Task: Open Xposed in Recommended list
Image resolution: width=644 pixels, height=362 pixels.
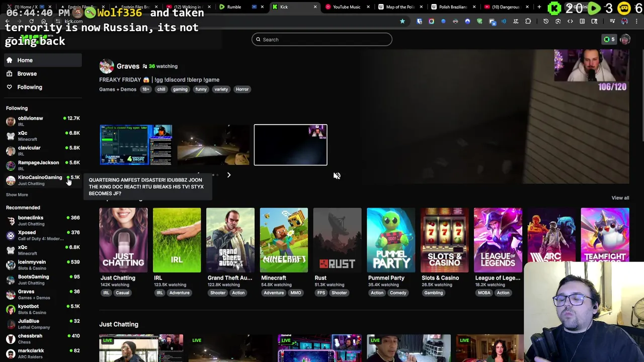Action: pyautogui.click(x=43, y=235)
